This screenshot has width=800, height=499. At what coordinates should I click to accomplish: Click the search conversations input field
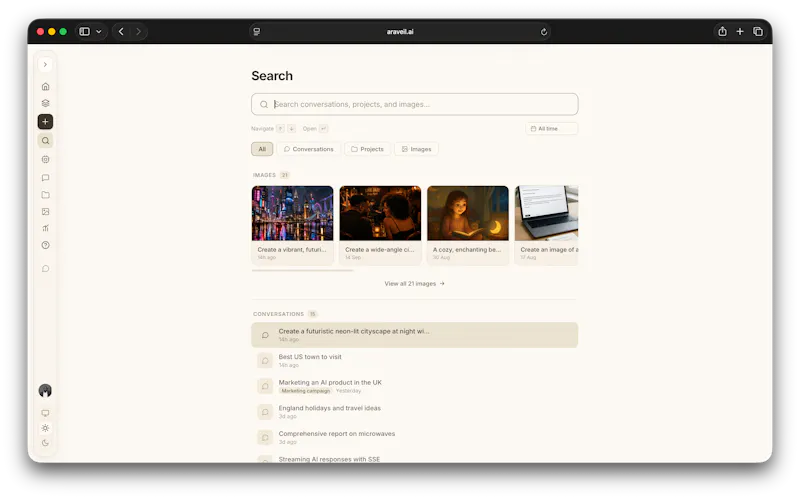[x=414, y=104]
